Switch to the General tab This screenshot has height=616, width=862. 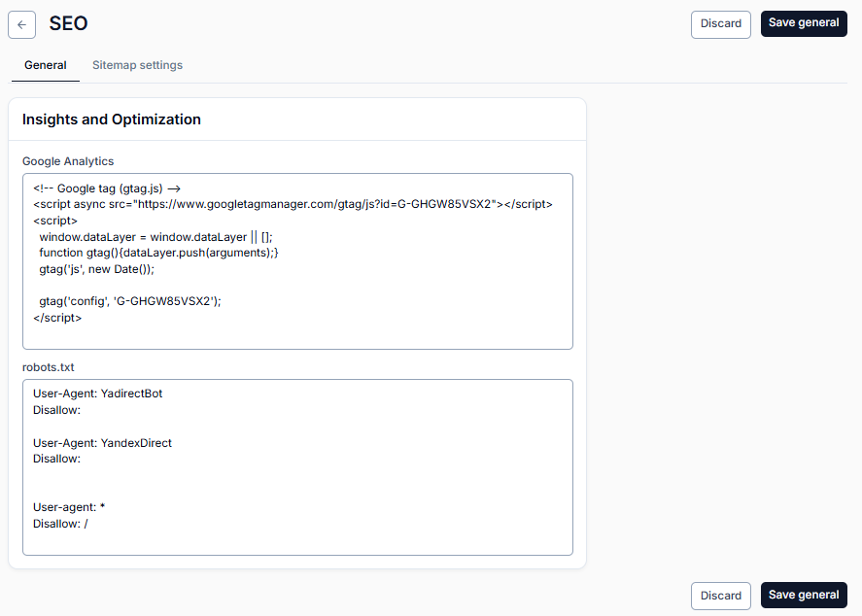pos(45,65)
